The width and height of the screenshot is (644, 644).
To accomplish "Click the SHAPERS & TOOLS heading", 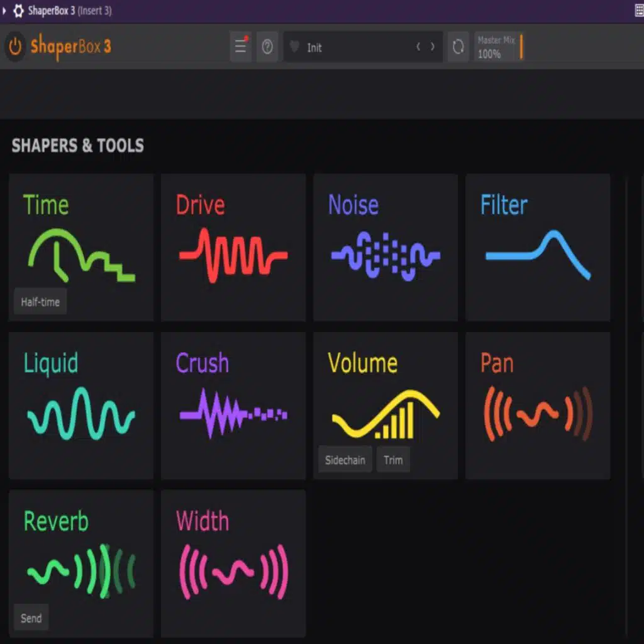I will click(77, 146).
